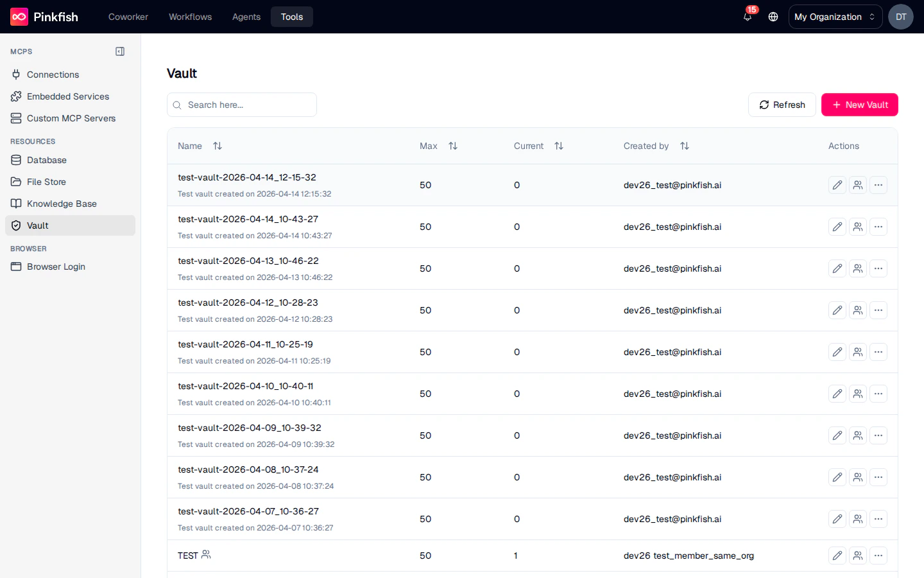Toggle sorting on the Name column

[x=218, y=146]
